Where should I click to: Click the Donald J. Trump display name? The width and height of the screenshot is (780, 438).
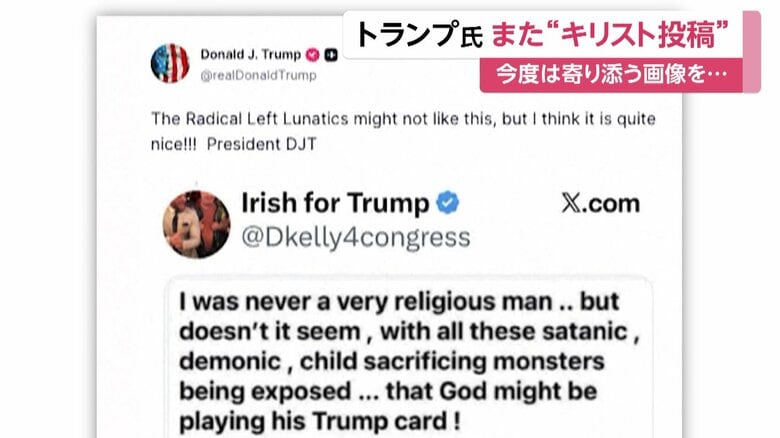point(251,54)
